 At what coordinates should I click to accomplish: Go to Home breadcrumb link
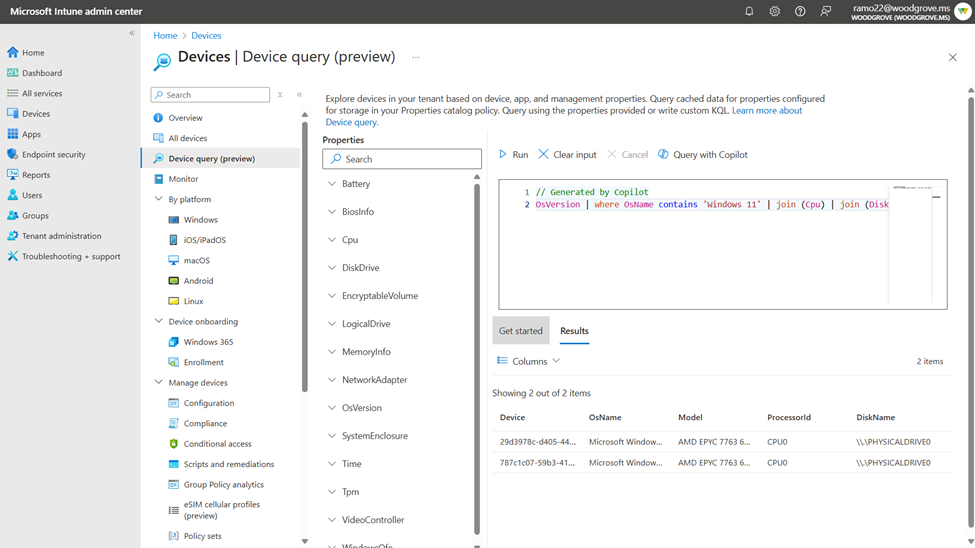165,35
